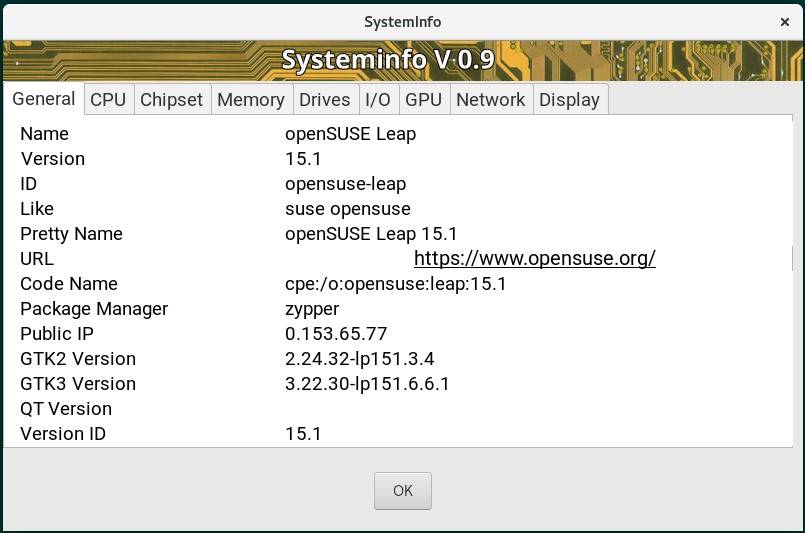The width and height of the screenshot is (805, 533).
Task: Show the Network tab
Action: 490,99
